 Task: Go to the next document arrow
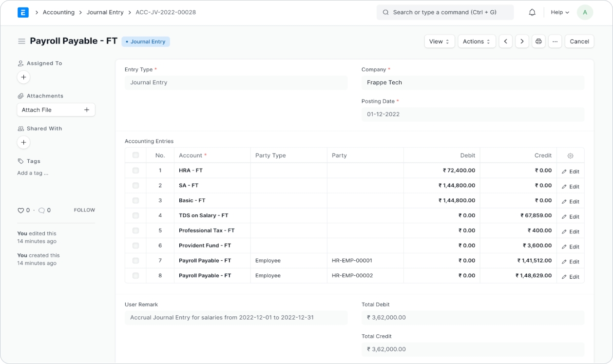522,41
